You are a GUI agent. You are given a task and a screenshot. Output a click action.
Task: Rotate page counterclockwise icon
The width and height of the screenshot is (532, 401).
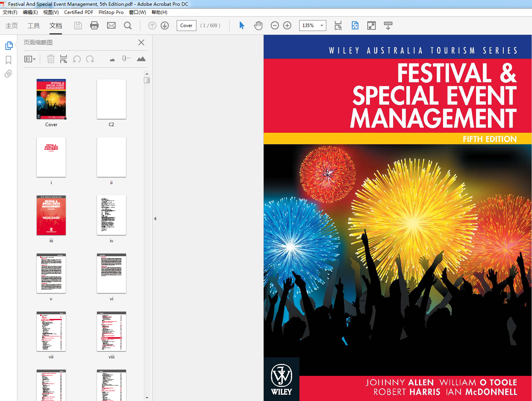click(x=77, y=59)
